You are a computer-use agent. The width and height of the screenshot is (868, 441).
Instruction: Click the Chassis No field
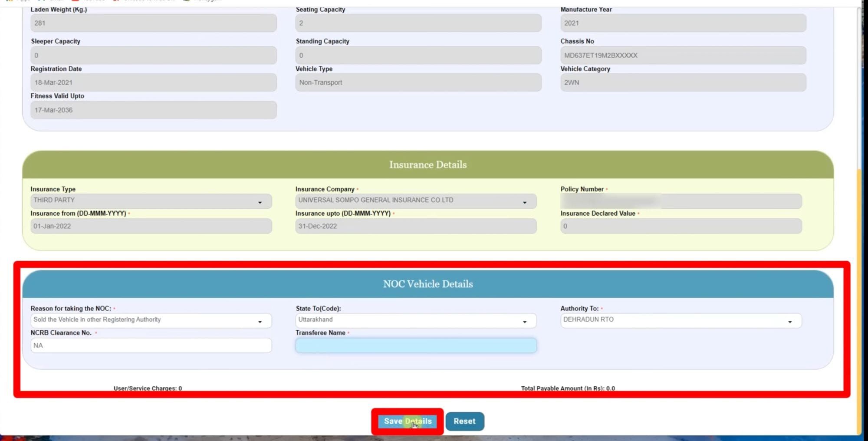coord(683,56)
